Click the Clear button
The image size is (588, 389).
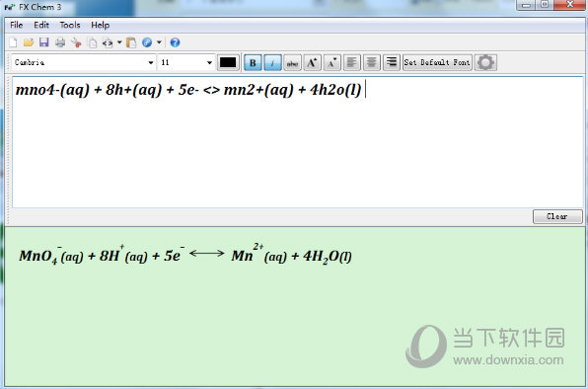[x=557, y=216]
